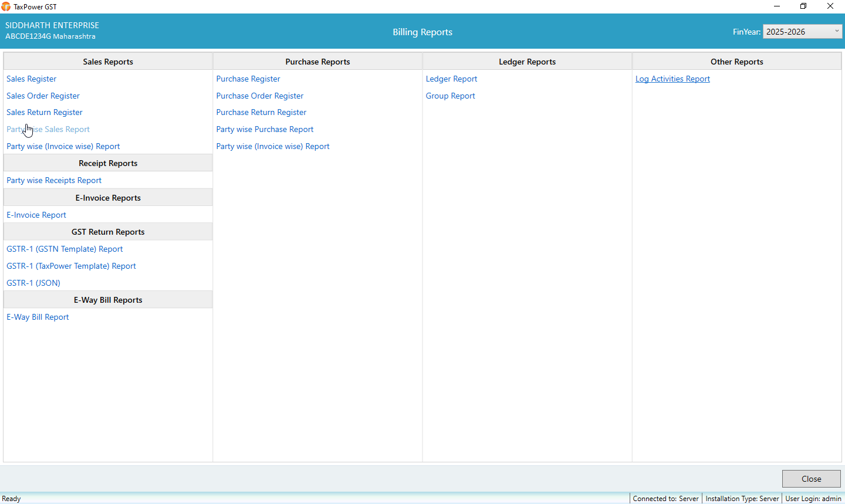Click the E-Invoice Reports section header
This screenshot has width=845, height=504.
tap(108, 198)
